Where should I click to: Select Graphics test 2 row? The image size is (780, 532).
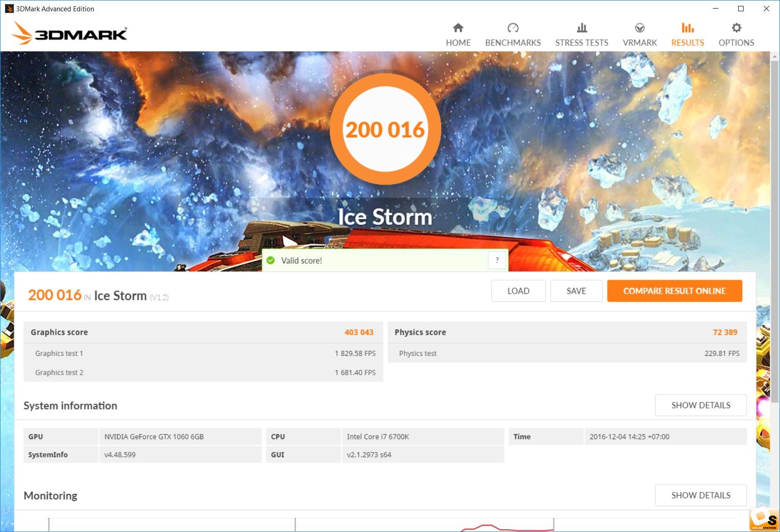[203, 373]
